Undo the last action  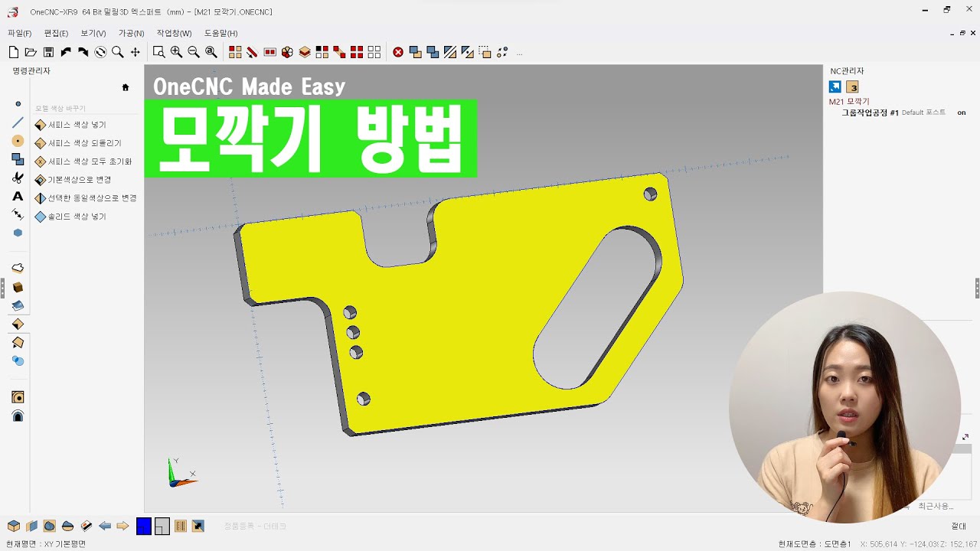click(66, 52)
